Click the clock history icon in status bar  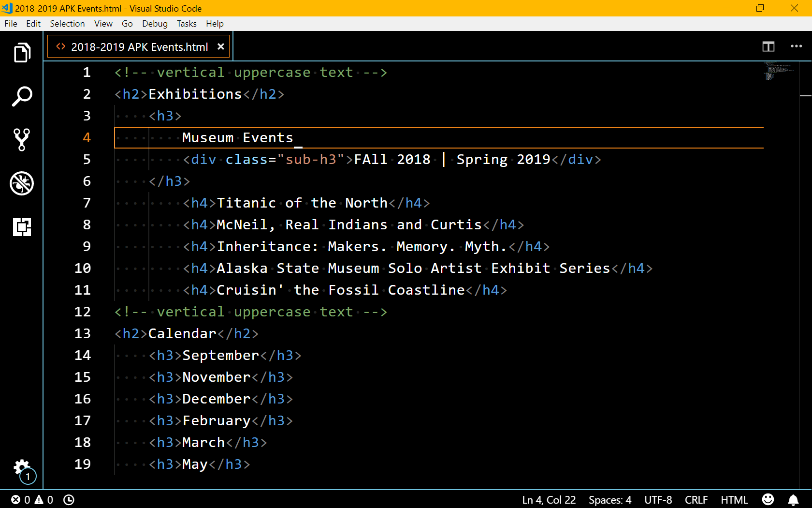click(x=69, y=500)
